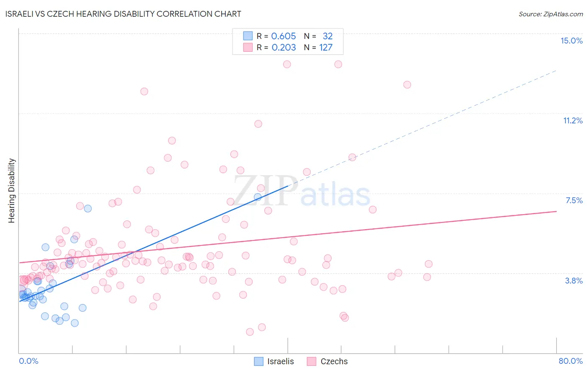Viewport: 588px width, 373px height.
Task: Click the 80.0% x-axis label
Action: [570, 361]
